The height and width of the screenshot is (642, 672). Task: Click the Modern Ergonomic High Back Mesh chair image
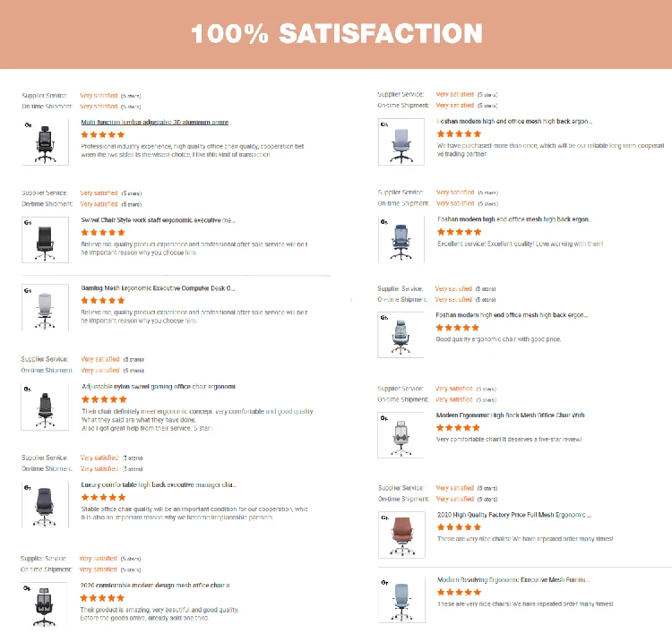[x=400, y=435]
